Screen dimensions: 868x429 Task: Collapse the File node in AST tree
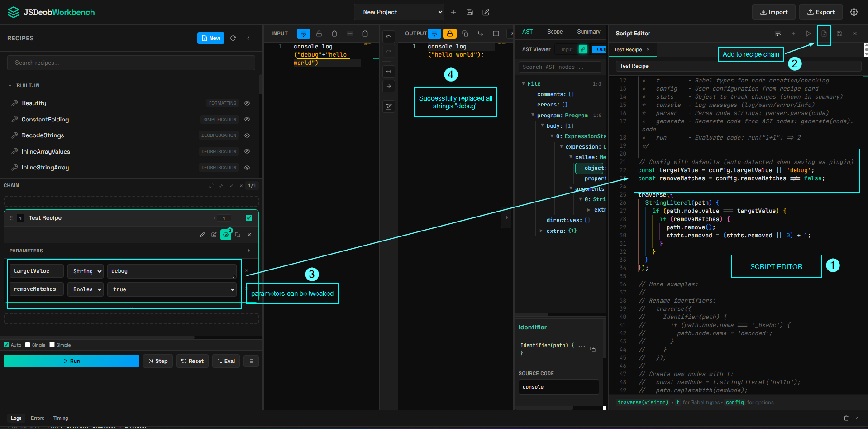524,83
